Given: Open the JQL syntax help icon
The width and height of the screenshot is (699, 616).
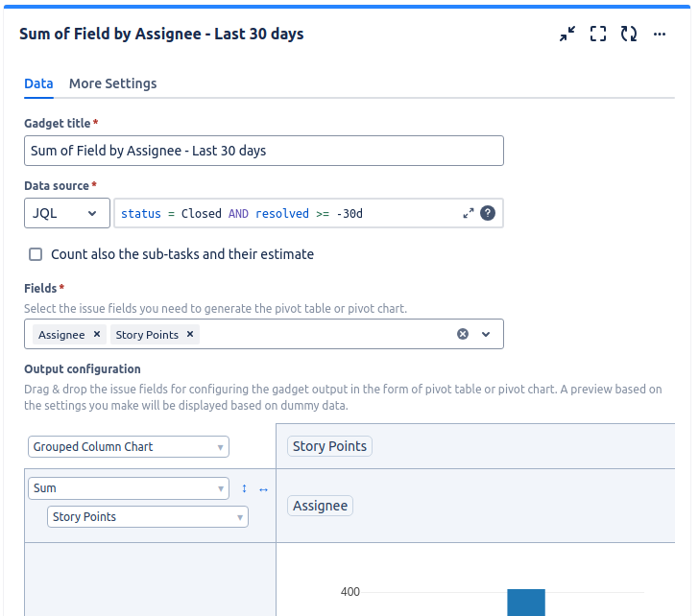Looking at the screenshot, I should (x=488, y=213).
